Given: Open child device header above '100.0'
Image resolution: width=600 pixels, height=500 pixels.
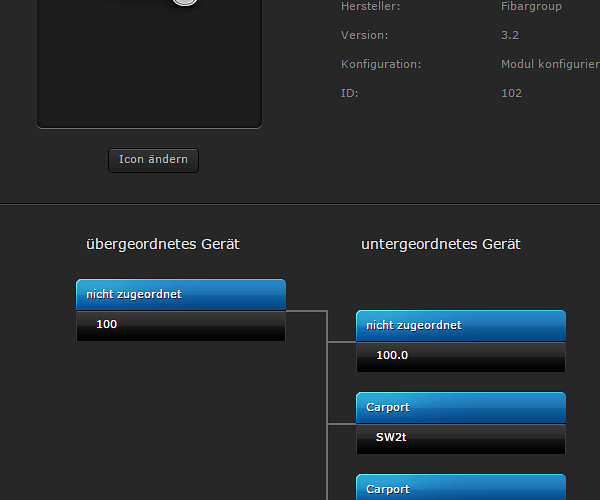Looking at the screenshot, I should click(x=461, y=326).
